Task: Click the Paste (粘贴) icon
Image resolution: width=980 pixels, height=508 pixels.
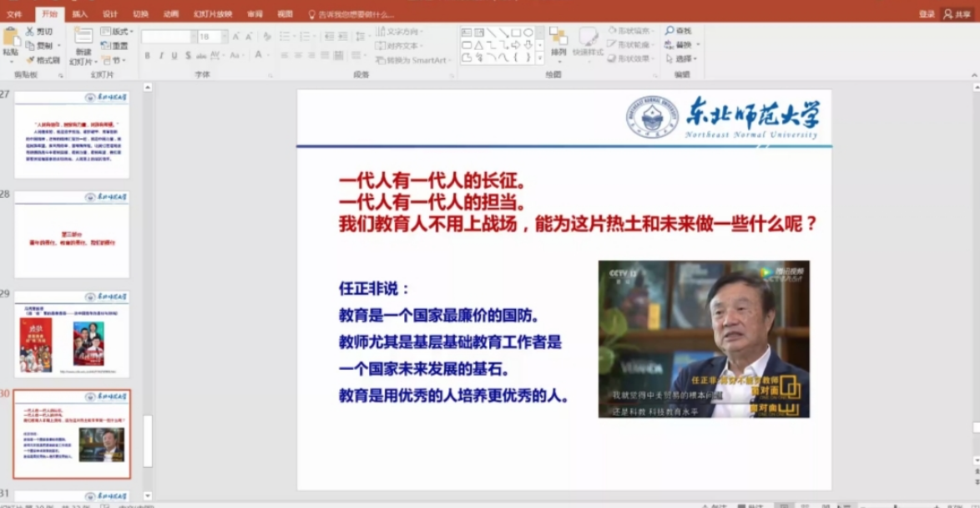Action: [x=10, y=38]
